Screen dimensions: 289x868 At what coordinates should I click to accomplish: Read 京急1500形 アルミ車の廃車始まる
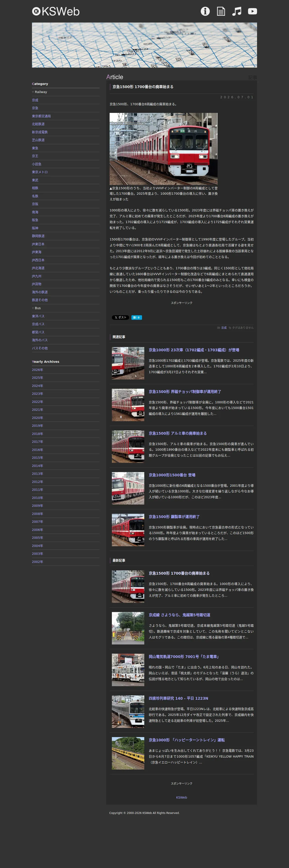pyautogui.click(x=178, y=433)
